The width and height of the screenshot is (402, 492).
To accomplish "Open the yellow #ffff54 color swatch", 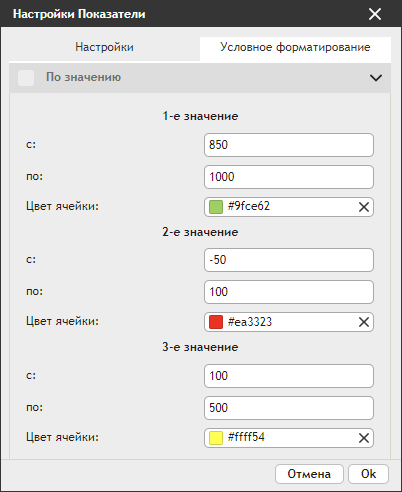I will [216, 438].
